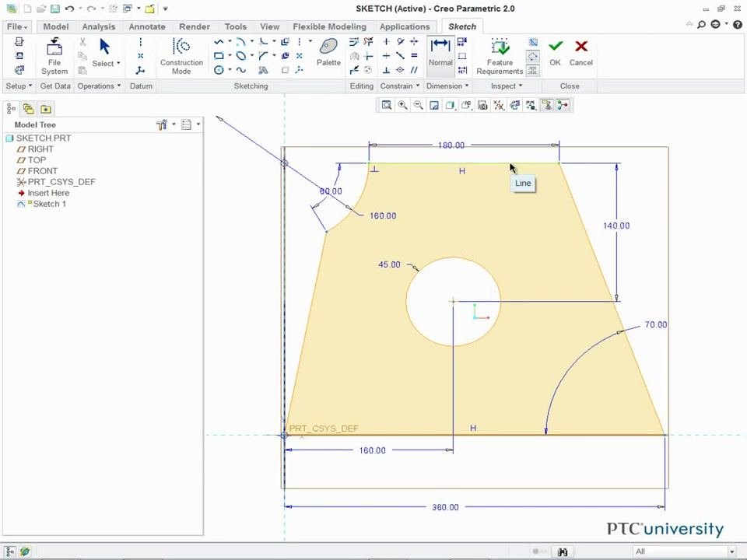Image resolution: width=747 pixels, height=560 pixels.
Task: Undo the last action
Action: pos(69,9)
